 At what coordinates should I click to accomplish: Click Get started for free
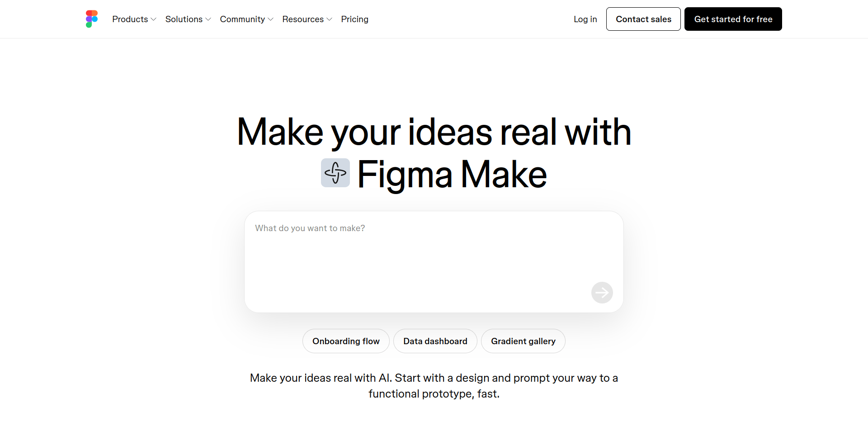pos(733,19)
